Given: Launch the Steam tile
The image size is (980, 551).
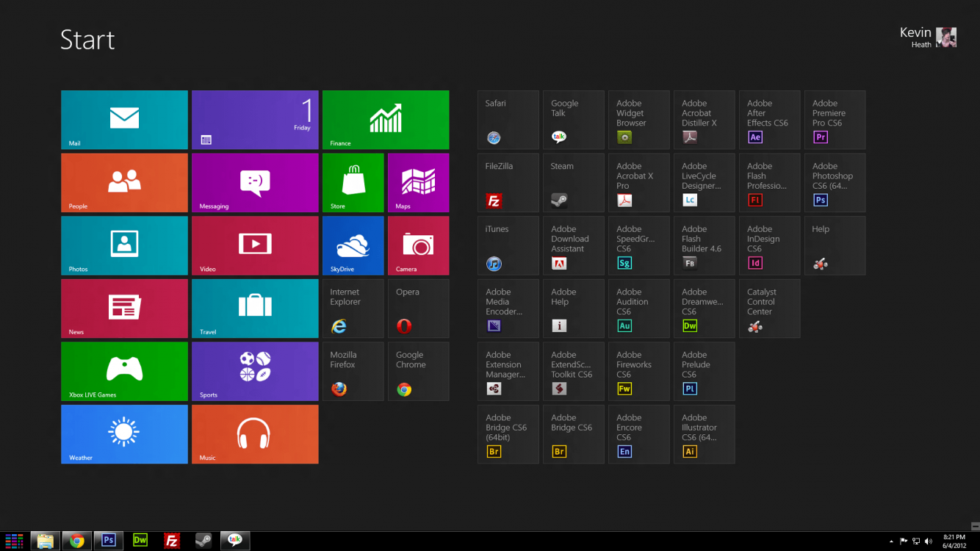Looking at the screenshot, I should 574,183.
